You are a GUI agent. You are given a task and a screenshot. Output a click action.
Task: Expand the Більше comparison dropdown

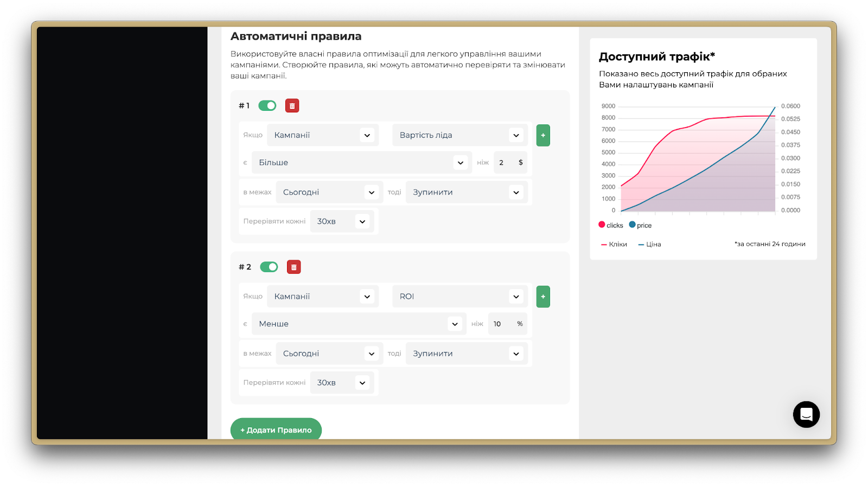click(x=361, y=162)
